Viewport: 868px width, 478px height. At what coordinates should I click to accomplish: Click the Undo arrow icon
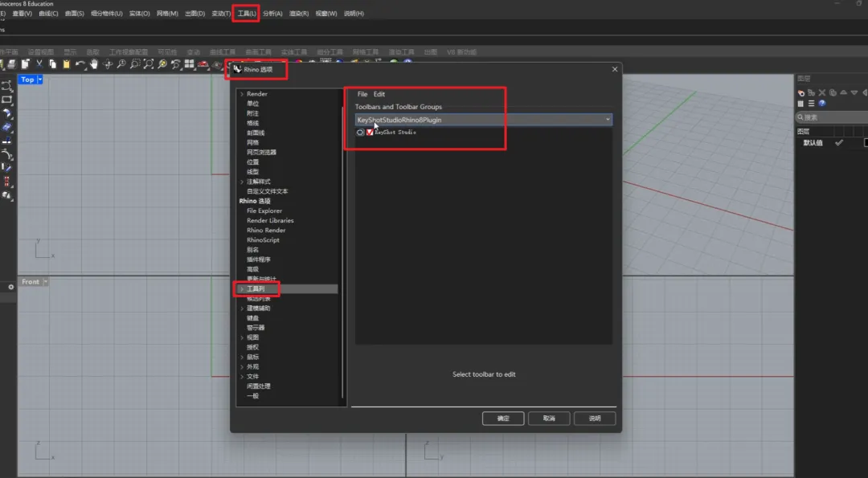tap(80, 64)
